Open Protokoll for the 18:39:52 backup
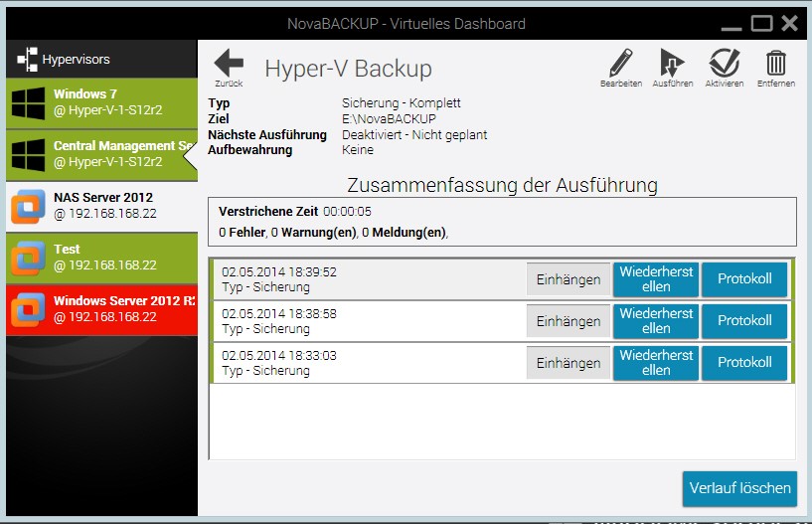 coord(744,279)
